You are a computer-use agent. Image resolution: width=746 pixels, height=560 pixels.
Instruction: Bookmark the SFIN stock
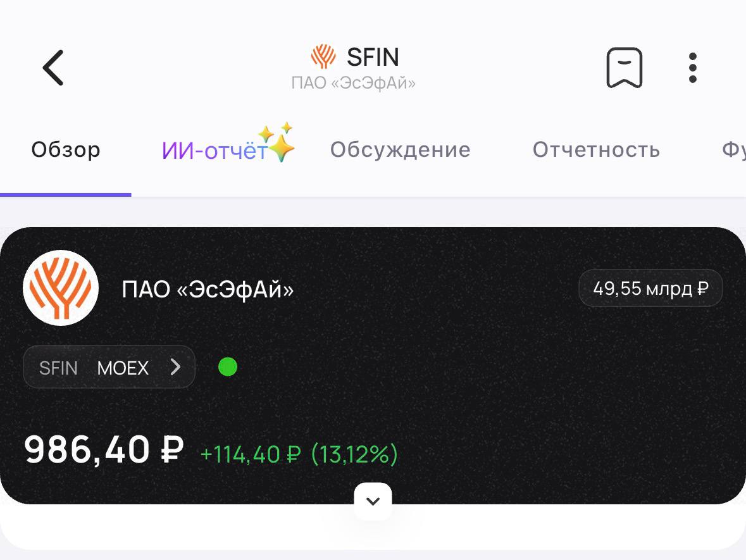pyautogui.click(x=624, y=68)
